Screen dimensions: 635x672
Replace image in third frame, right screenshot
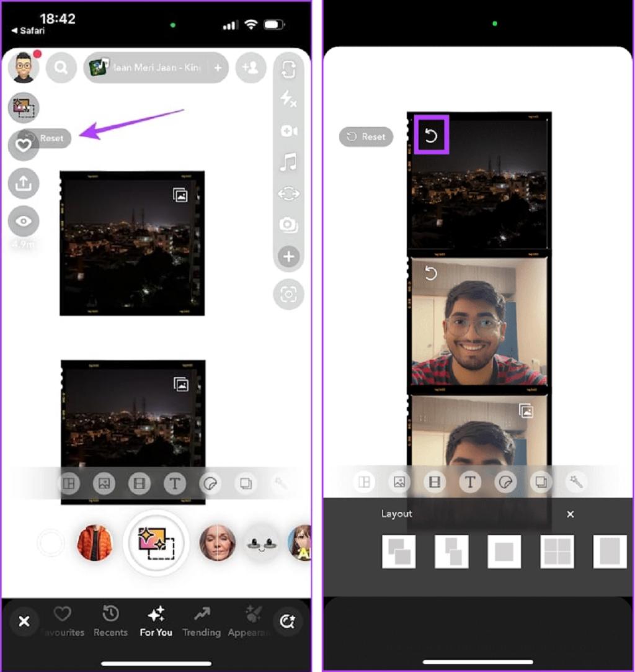(526, 411)
